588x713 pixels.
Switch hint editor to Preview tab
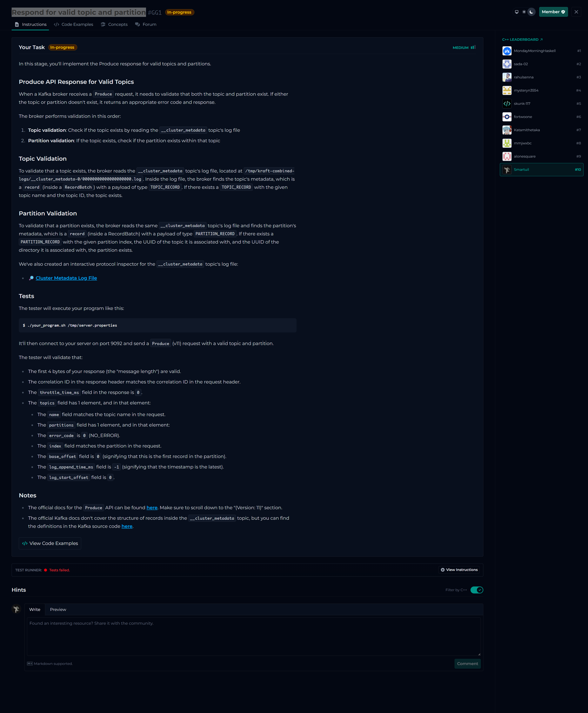pos(58,609)
